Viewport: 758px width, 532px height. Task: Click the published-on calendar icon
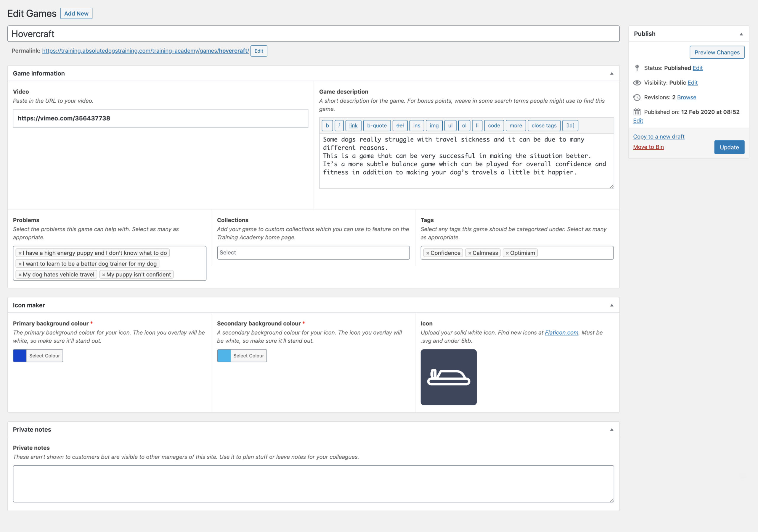(637, 112)
